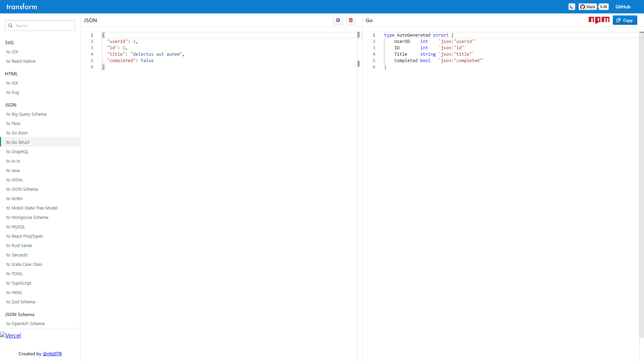Choose JSON to JSDoc
Screen dimensions: 644x362
click(40, 180)
